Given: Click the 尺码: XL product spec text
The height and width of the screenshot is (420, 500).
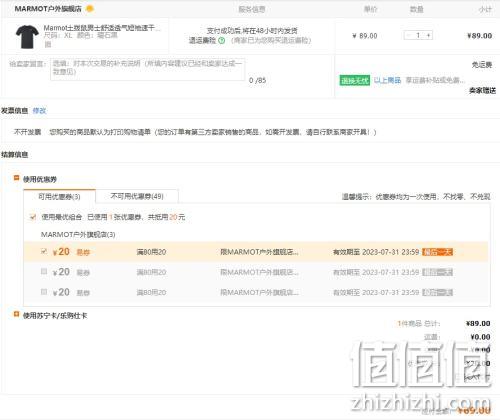Looking at the screenshot, I should 58,35.
